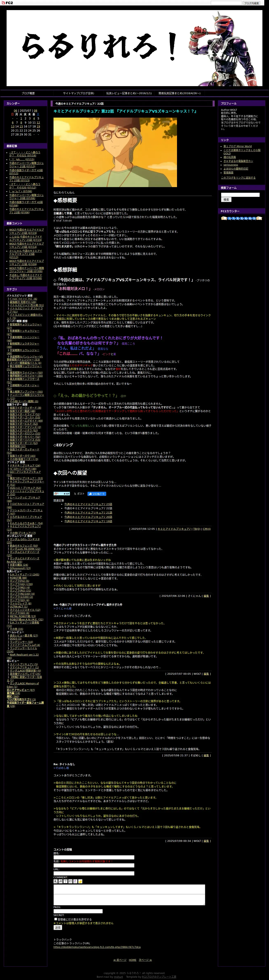Click the HOME link in the footer

[132, 960]
